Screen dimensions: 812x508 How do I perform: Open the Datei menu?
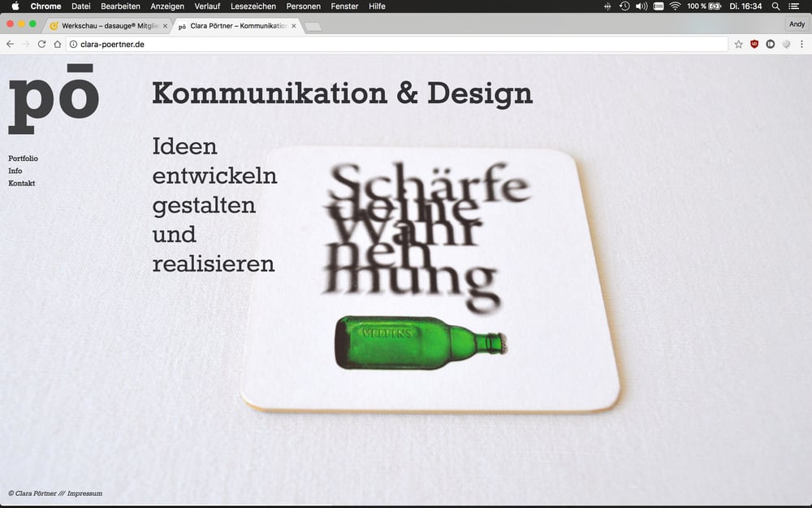tap(80, 7)
